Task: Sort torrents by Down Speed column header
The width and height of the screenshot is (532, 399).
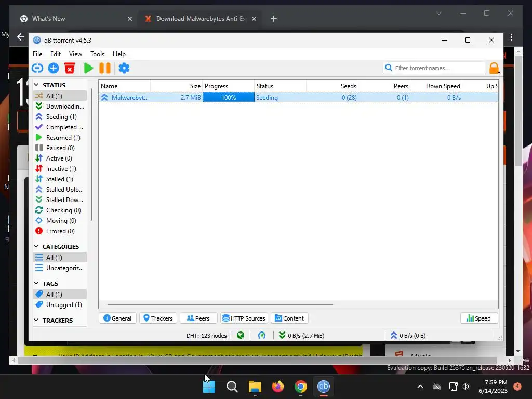Action: point(436,86)
